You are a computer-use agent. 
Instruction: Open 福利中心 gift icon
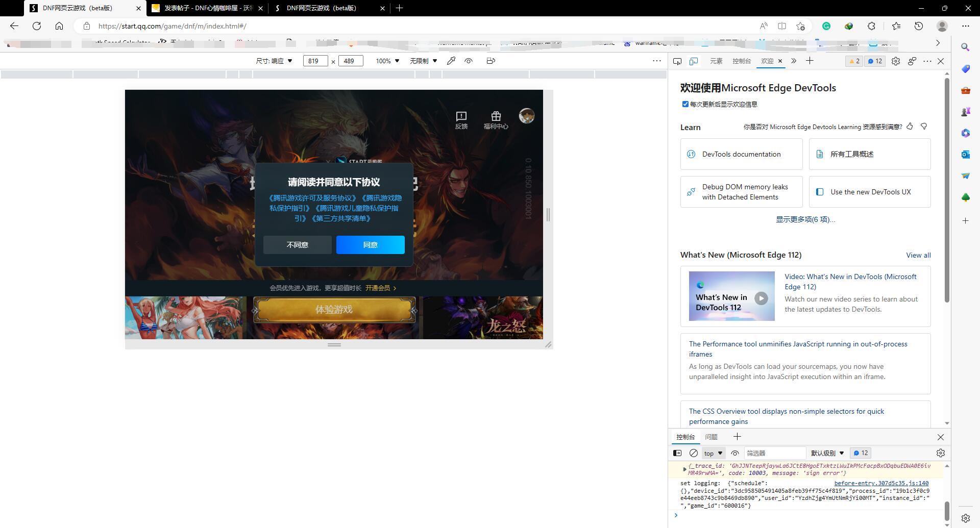pyautogui.click(x=496, y=120)
